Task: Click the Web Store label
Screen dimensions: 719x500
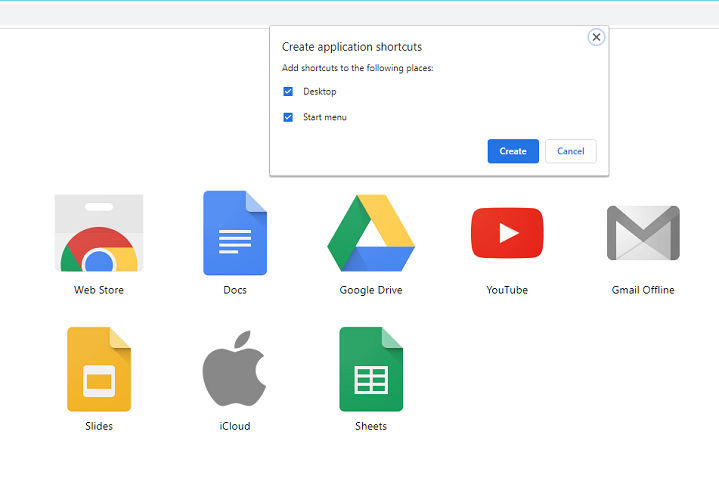Action: tap(99, 290)
